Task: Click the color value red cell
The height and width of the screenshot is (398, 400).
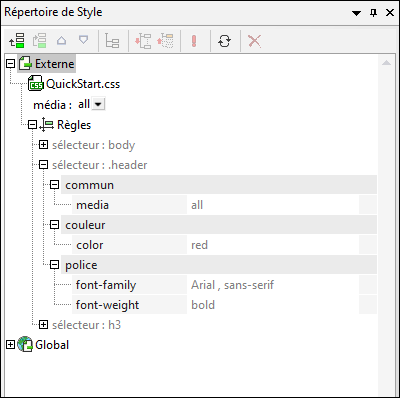Action: point(273,245)
